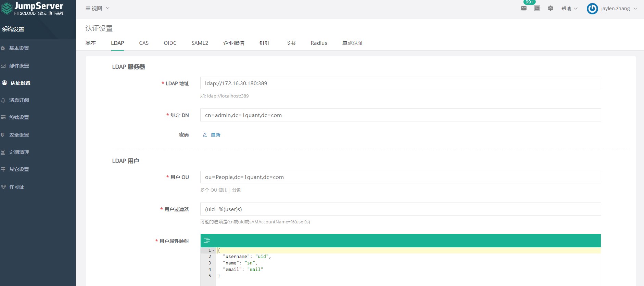Switch to the CAS tab
Viewport: 644px width, 286px height.
coord(144,43)
